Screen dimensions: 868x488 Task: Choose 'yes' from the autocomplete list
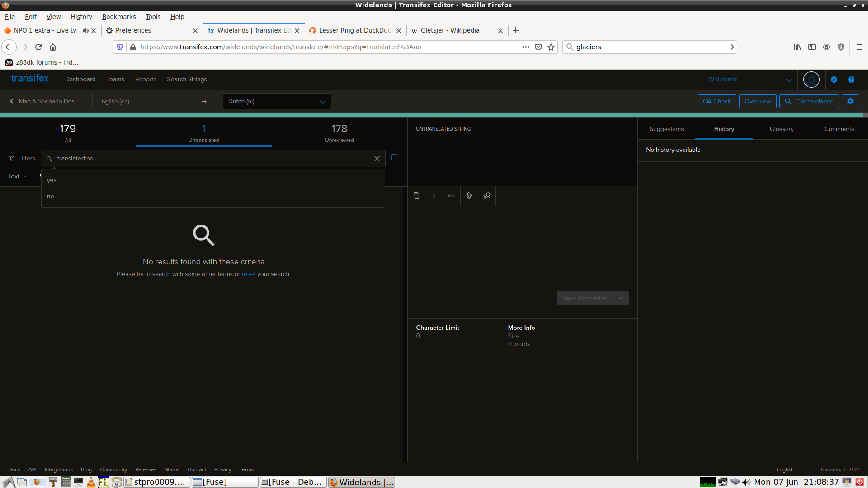[52, 180]
